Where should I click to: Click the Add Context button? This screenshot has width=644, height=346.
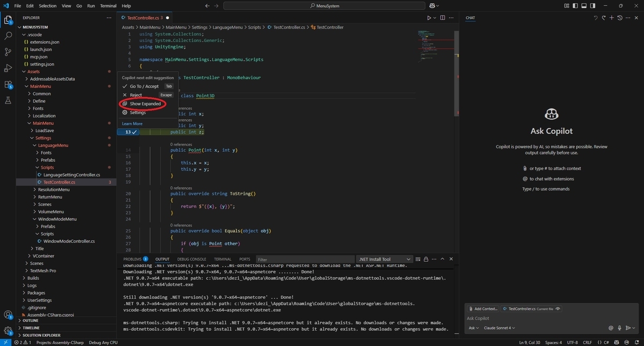click(x=482, y=309)
